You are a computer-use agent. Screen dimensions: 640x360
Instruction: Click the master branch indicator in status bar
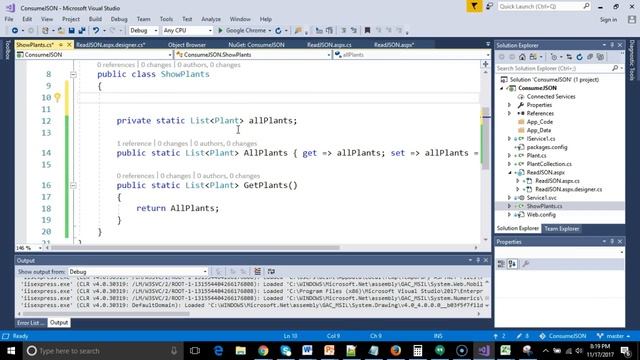point(614,336)
